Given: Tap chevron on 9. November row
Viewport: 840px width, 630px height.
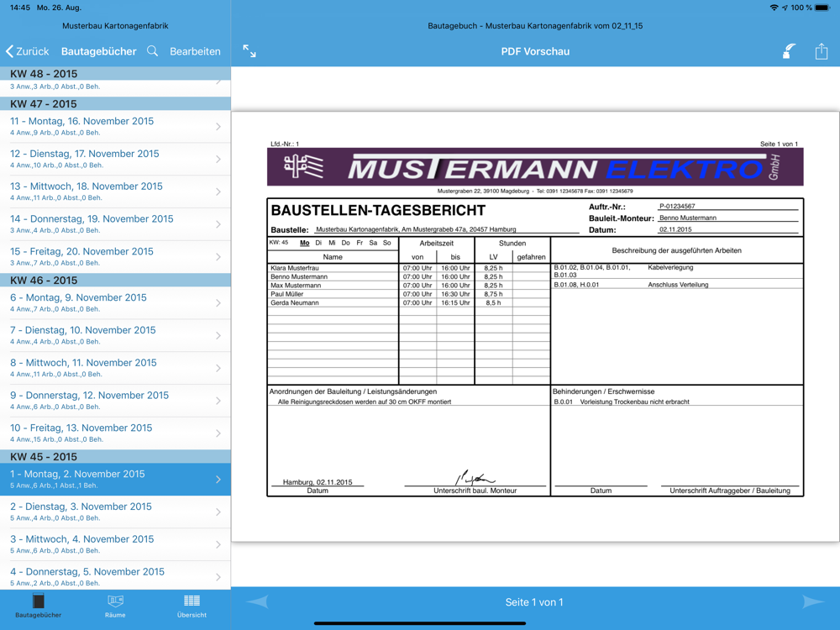Looking at the screenshot, I should 218,302.
